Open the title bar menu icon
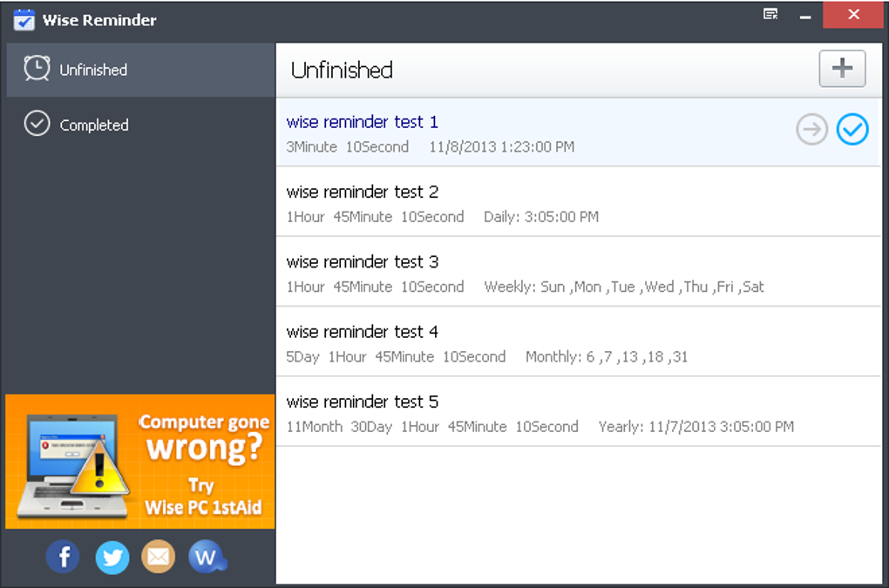The image size is (889, 588). coord(770,14)
